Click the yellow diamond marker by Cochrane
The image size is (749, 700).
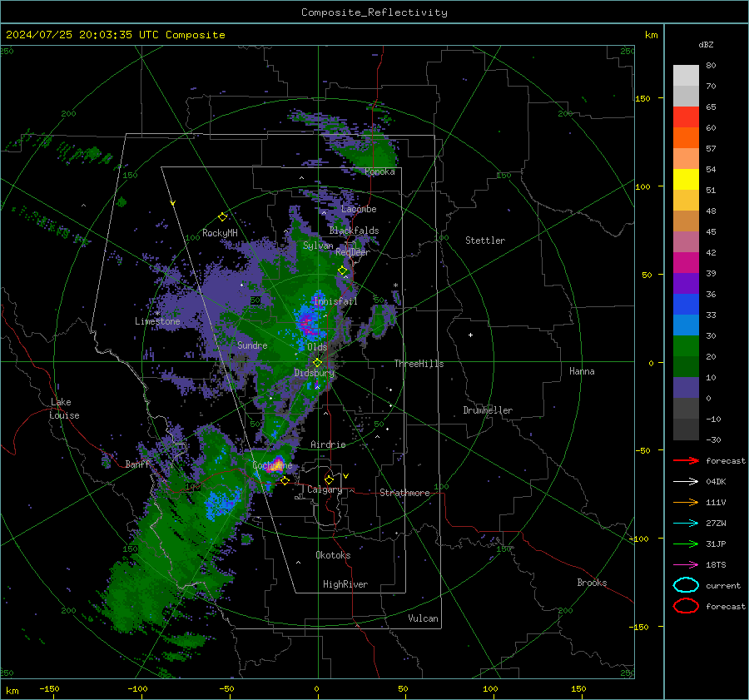(285, 480)
